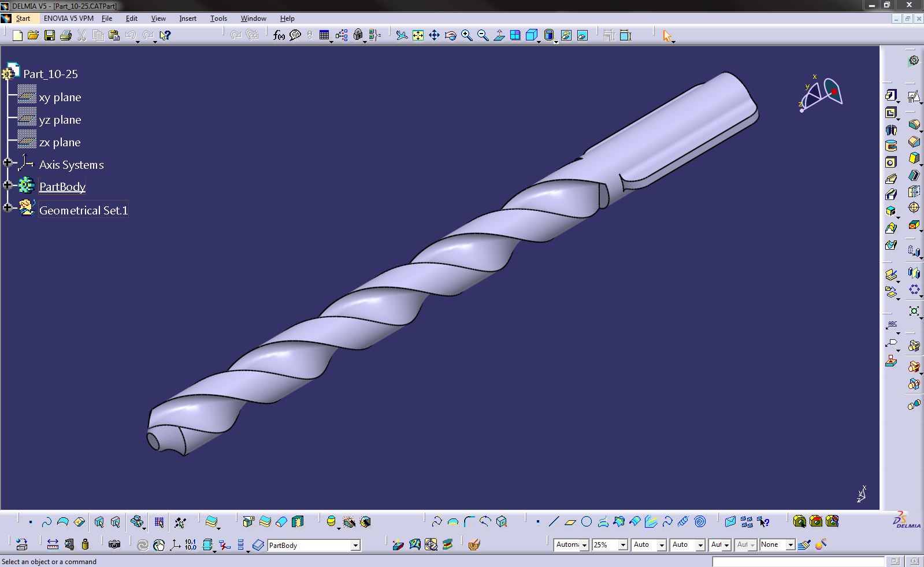Viewport: 924px width, 567px height.
Task: Click the Capture camera icon
Action: click(x=114, y=544)
